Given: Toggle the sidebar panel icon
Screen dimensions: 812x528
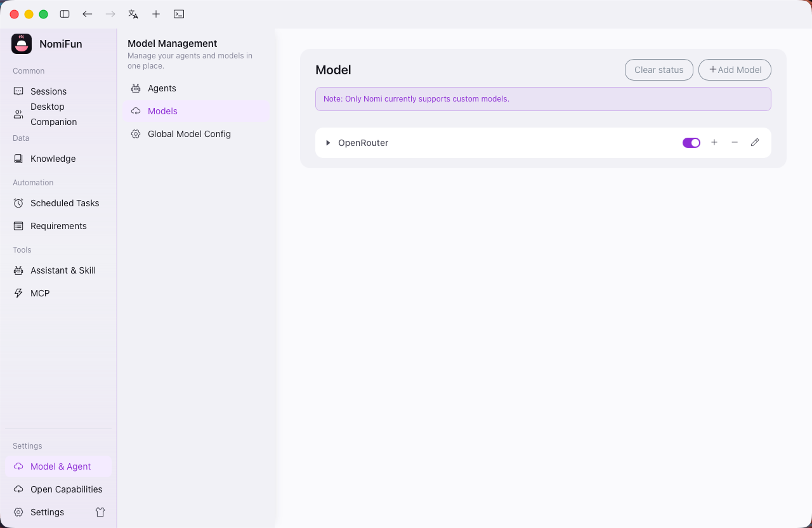Looking at the screenshot, I should (x=65, y=14).
